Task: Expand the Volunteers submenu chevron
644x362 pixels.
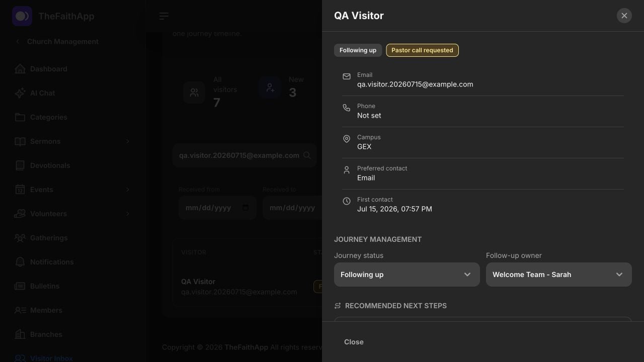Action: [x=127, y=214]
